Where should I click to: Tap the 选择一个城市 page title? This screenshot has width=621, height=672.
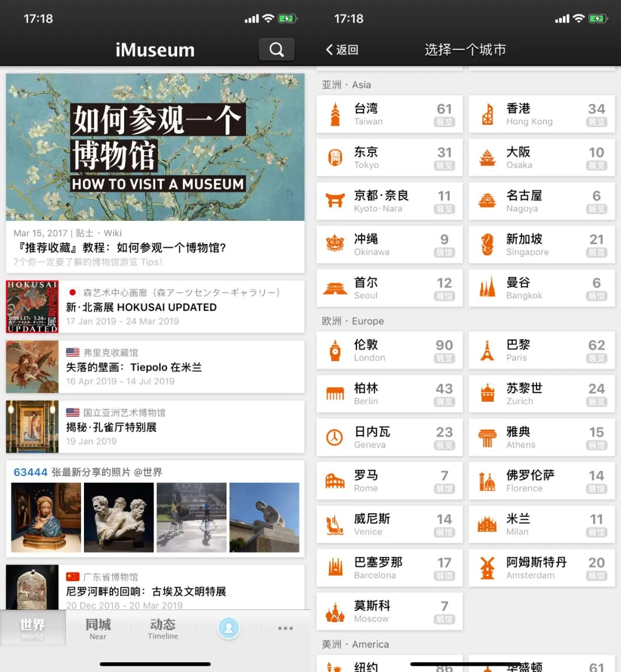pyautogui.click(x=465, y=49)
